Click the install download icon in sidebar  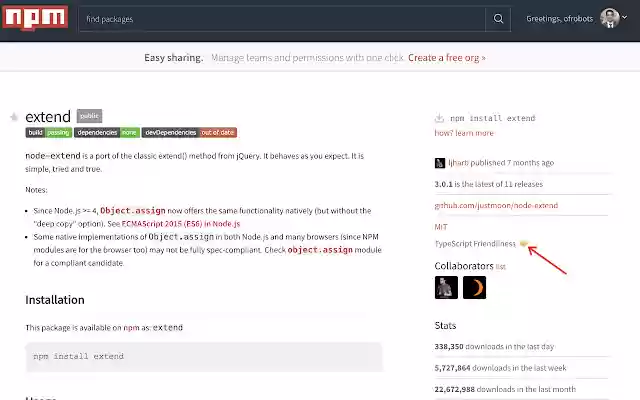tap(439, 118)
